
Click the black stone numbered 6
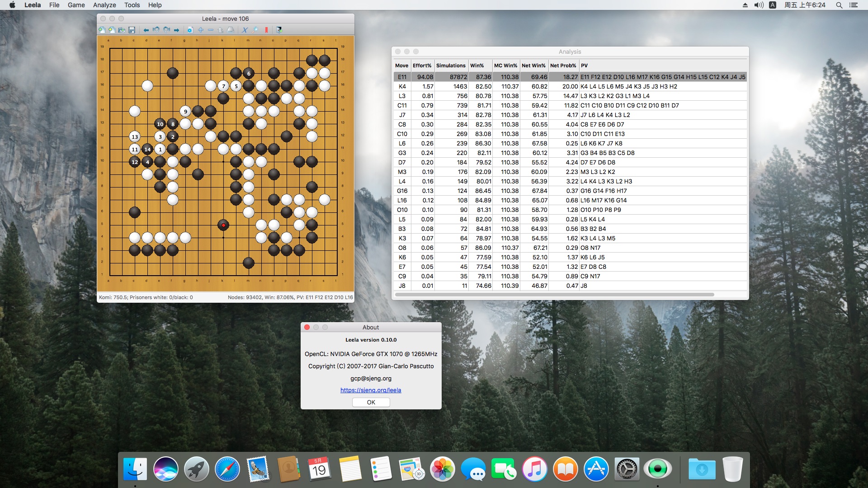tap(249, 73)
